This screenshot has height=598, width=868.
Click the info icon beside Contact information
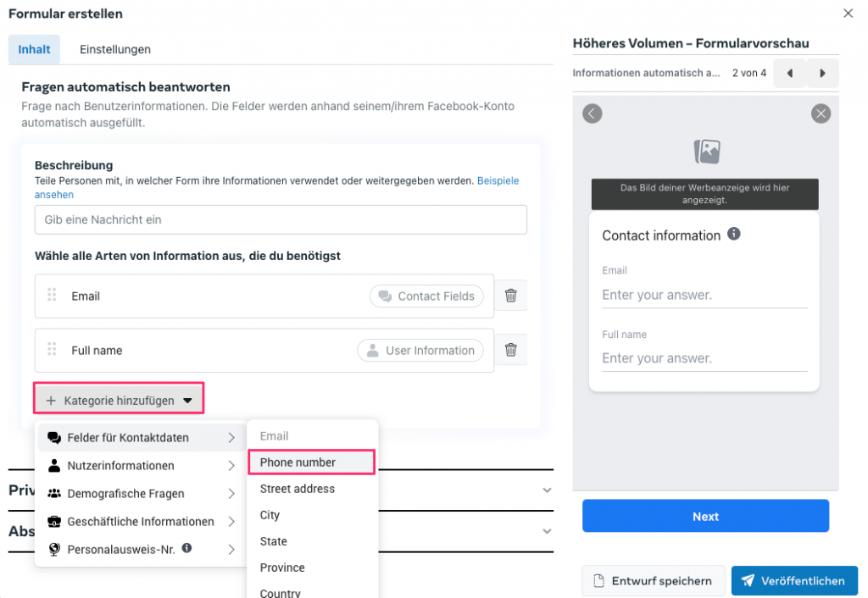tap(734, 234)
